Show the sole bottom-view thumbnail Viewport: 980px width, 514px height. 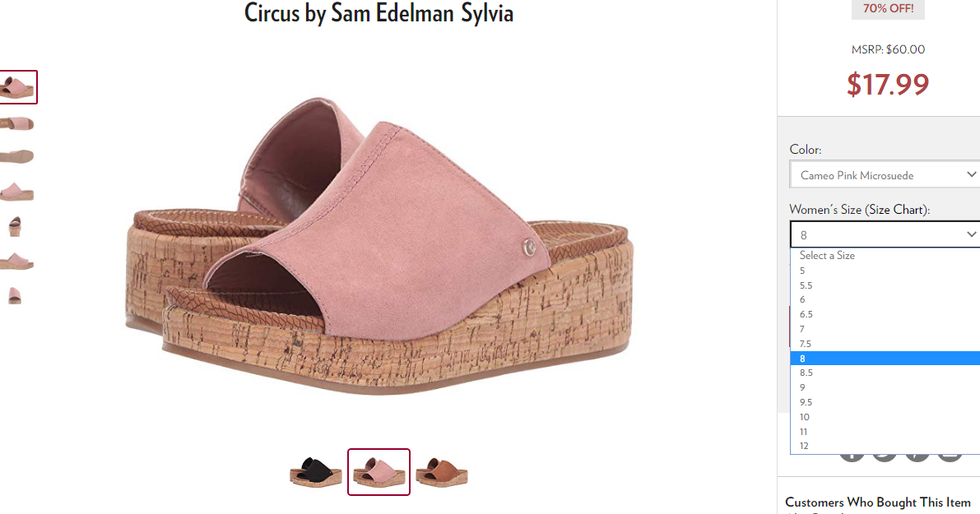click(x=17, y=156)
